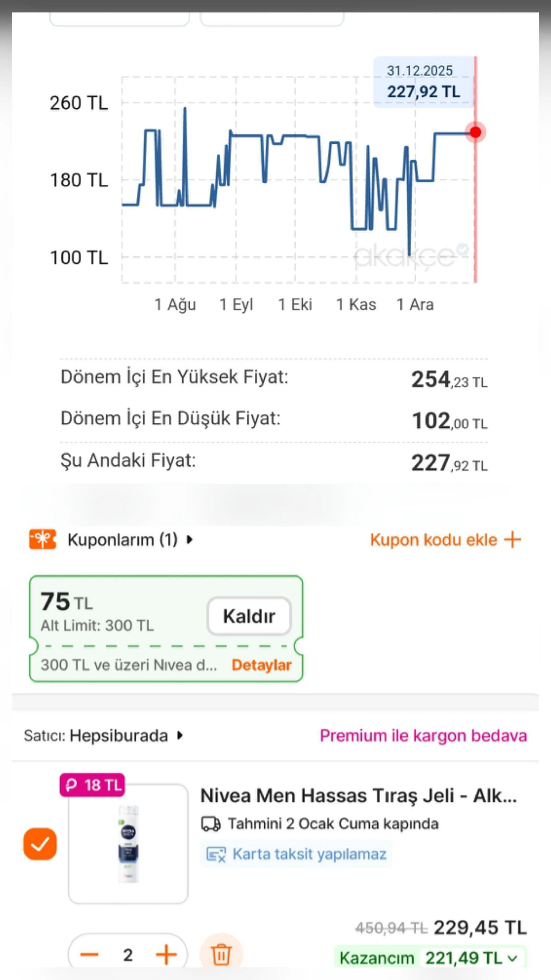Click the 31.12.2025 price tooltip
The height and width of the screenshot is (980, 551).
pyautogui.click(x=423, y=82)
